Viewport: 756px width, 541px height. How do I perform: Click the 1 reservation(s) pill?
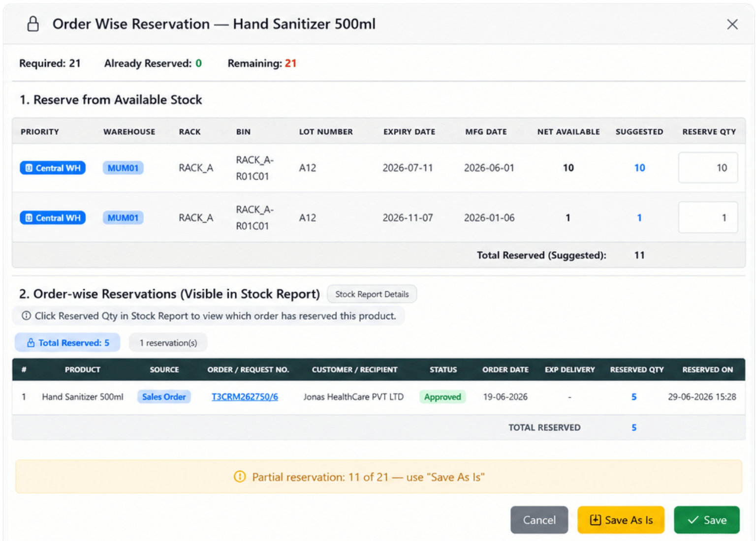(168, 343)
